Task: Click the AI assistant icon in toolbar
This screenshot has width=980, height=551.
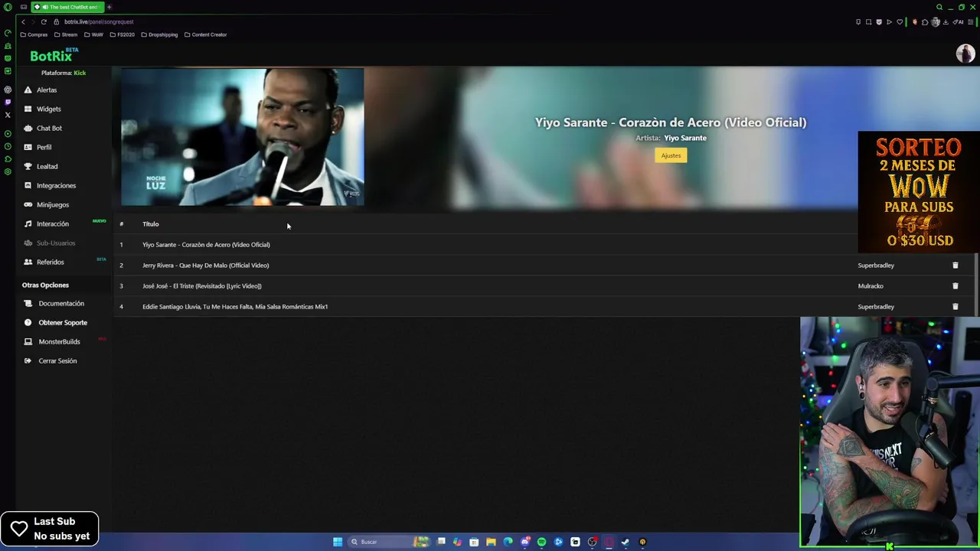Action: 958,21
